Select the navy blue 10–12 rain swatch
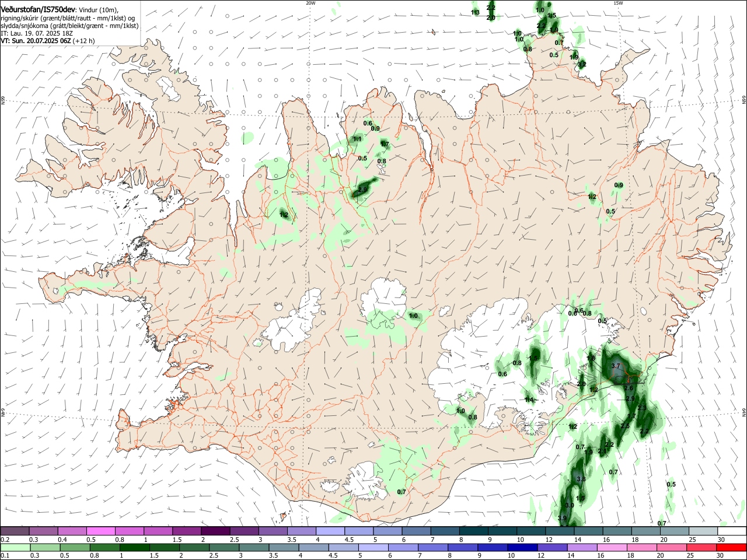The height and width of the screenshot is (560, 747). pos(522,547)
